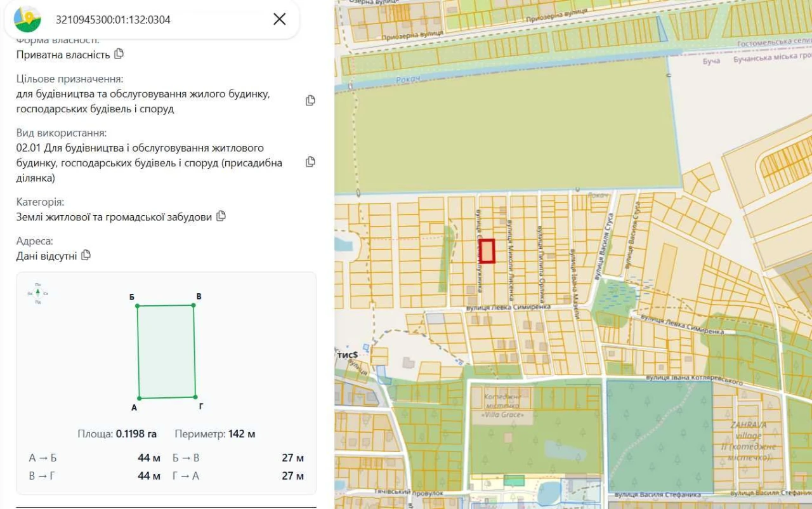Copy the 'Цільове призначення' text

coord(310,100)
